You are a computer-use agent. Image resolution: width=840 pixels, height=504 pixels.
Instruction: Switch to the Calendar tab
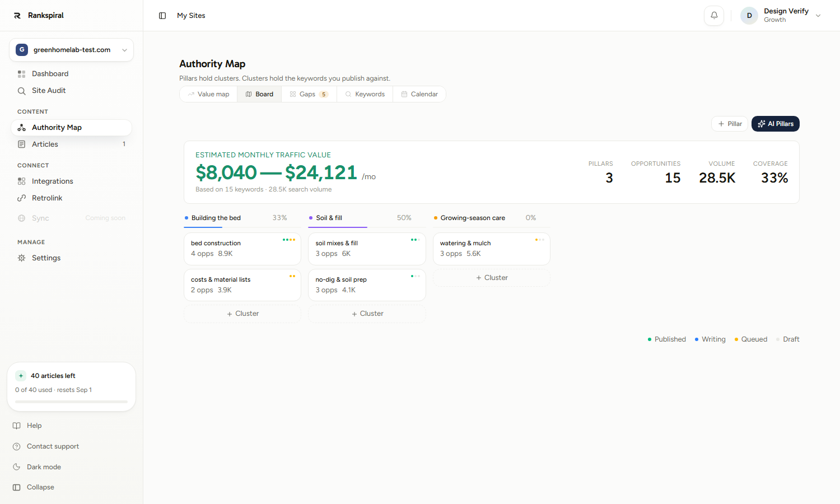(419, 94)
